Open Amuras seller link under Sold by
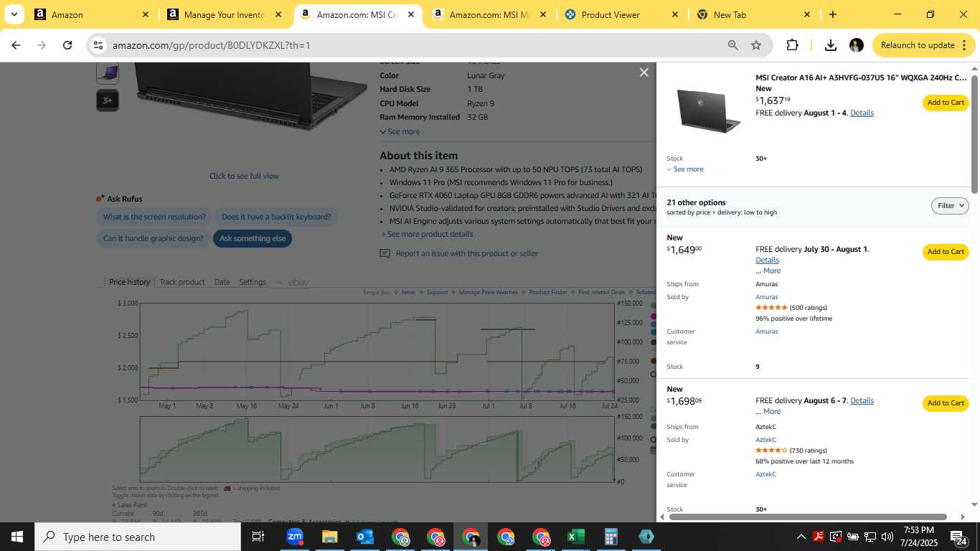This screenshot has height=551, width=980. tap(766, 297)
